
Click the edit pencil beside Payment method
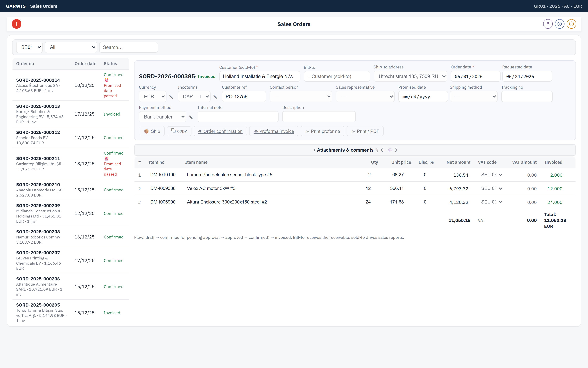tap(191, 117)
